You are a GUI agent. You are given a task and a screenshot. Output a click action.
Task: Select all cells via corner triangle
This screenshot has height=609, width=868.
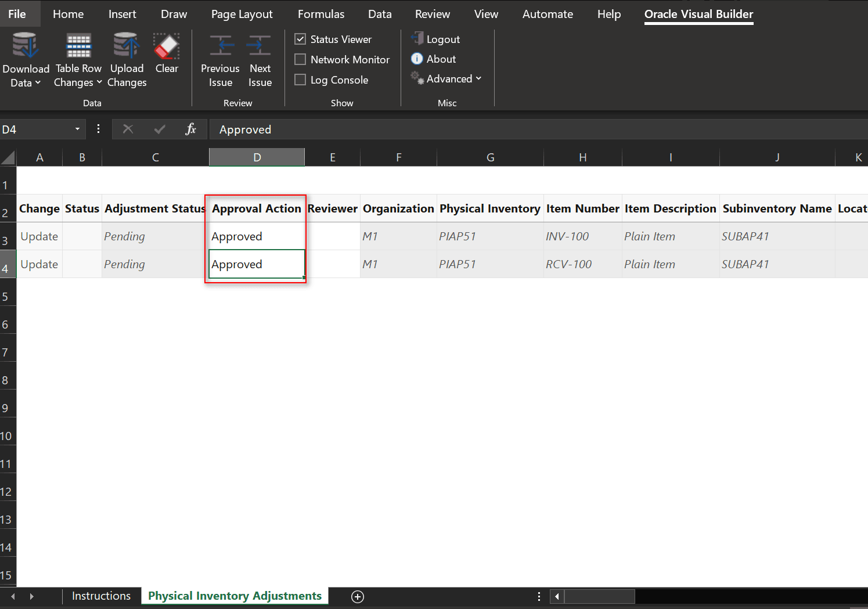coord(8,157)
